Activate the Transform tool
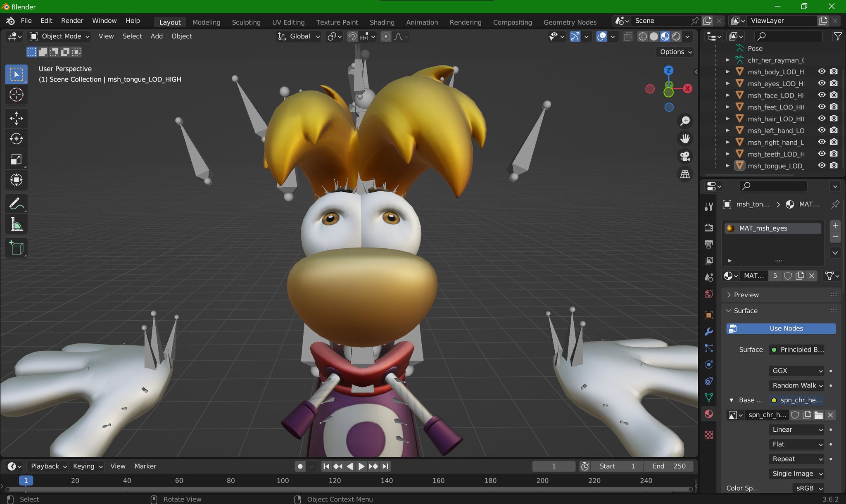This screenshot has height=504, width=846. pyautogui.click(x=16, y=180)
